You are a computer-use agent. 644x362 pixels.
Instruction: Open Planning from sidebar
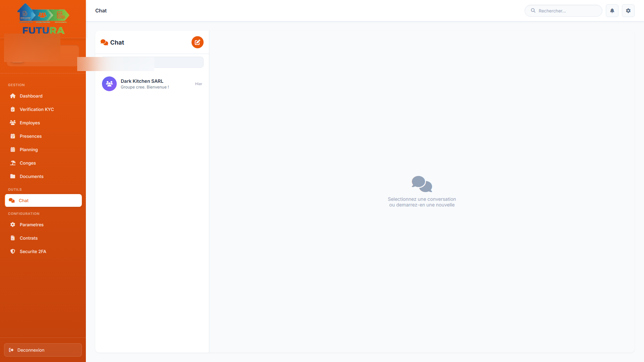point(29,149)
